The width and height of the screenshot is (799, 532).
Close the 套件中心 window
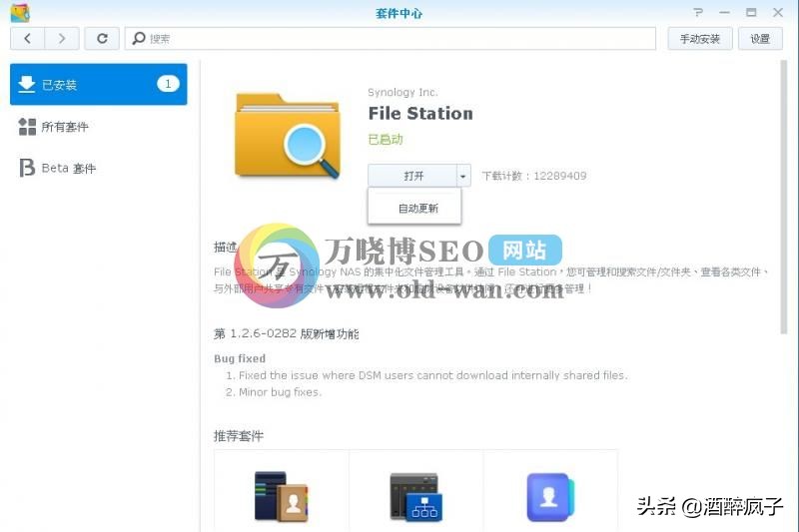tap(778, 12)
